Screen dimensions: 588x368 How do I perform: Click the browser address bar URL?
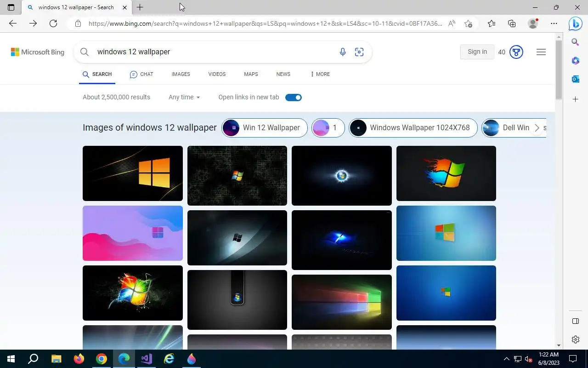(x=265, y=23)
